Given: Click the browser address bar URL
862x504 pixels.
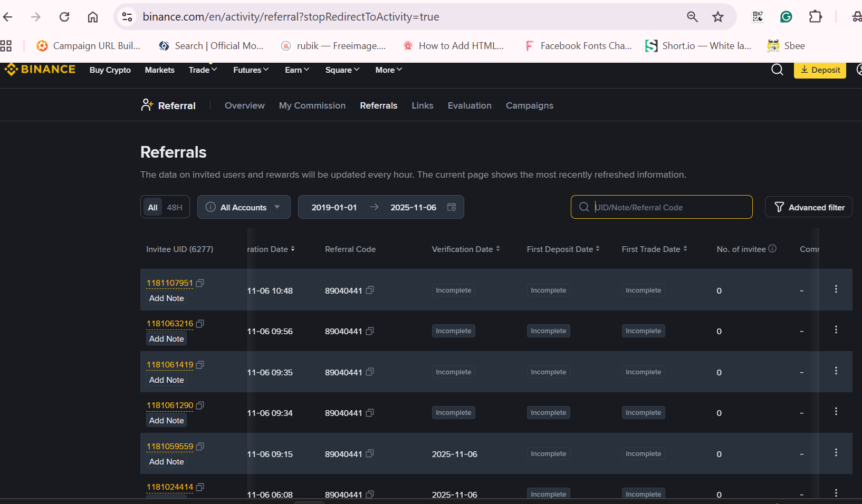Looking at the screenshot, I should [x=291, y=17].
